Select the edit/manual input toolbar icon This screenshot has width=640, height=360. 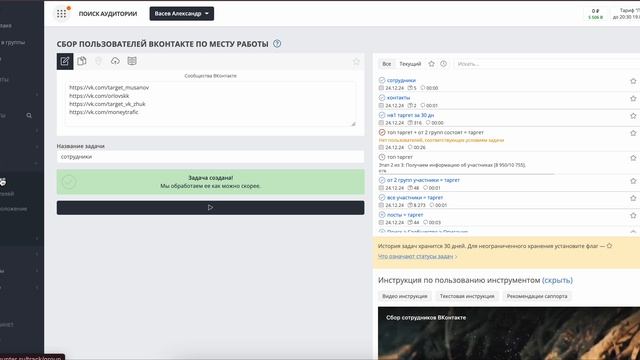click(x=65, y=61)
